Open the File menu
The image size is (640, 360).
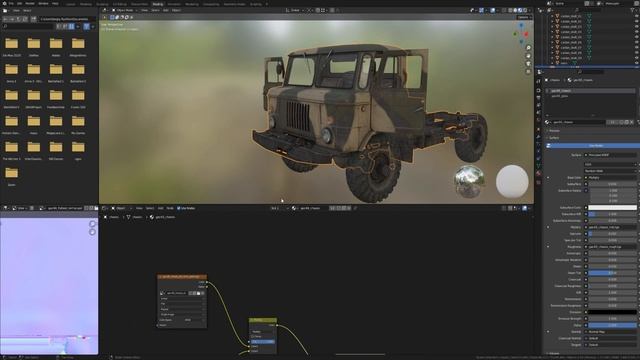[11, 4]
